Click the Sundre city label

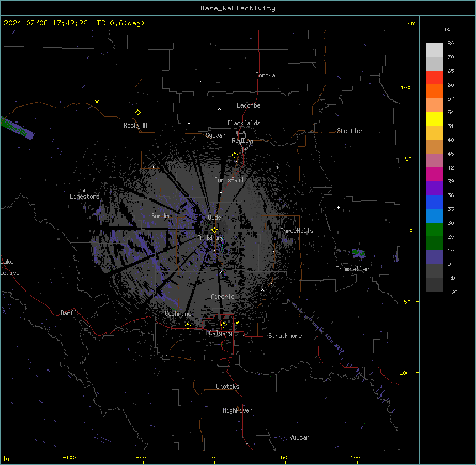coord(161,216)
